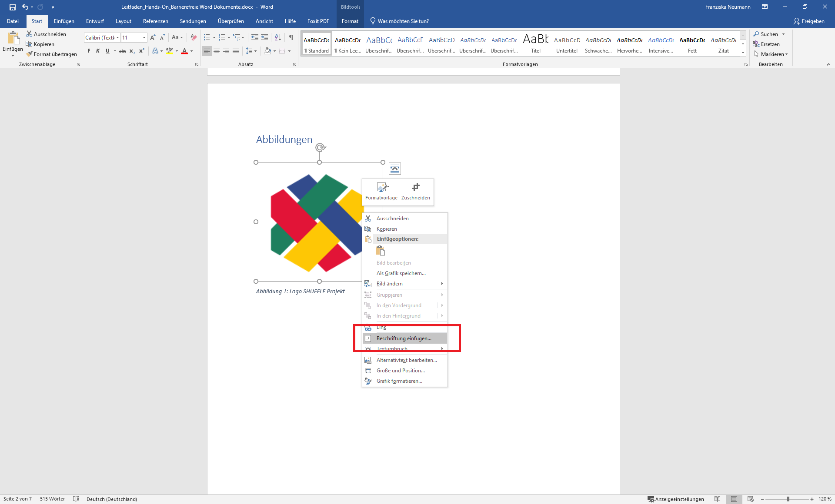This screenshot has width=835, height=504.
Task: Click the clear formatting eraser icon
Action: click(194, 38)
